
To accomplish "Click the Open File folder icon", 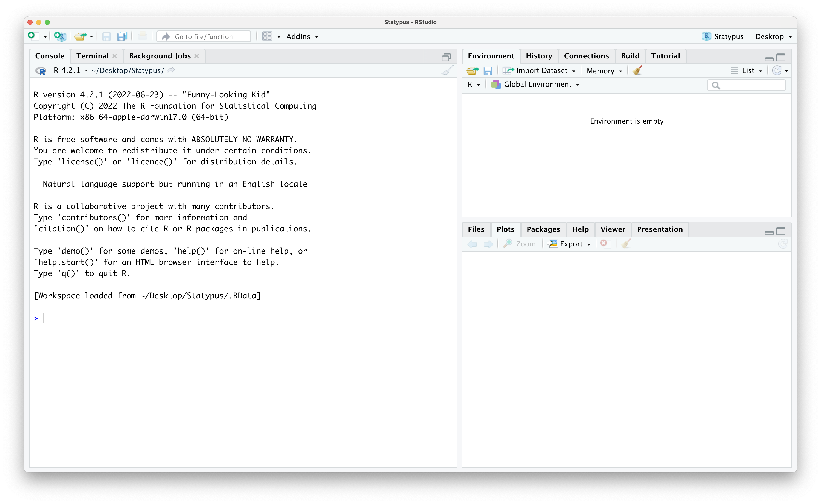I will pyautogui.click(x=80, y=36).
